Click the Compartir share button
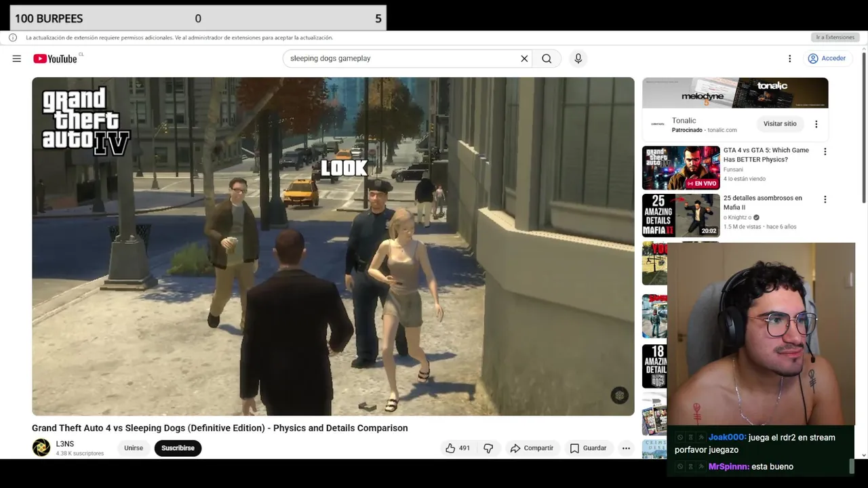Viewport: 868px width, 488px height. pos(532,448)
